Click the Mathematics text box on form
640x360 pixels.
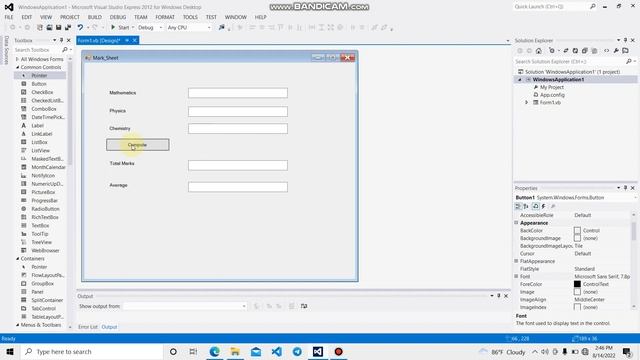[238, 93]
